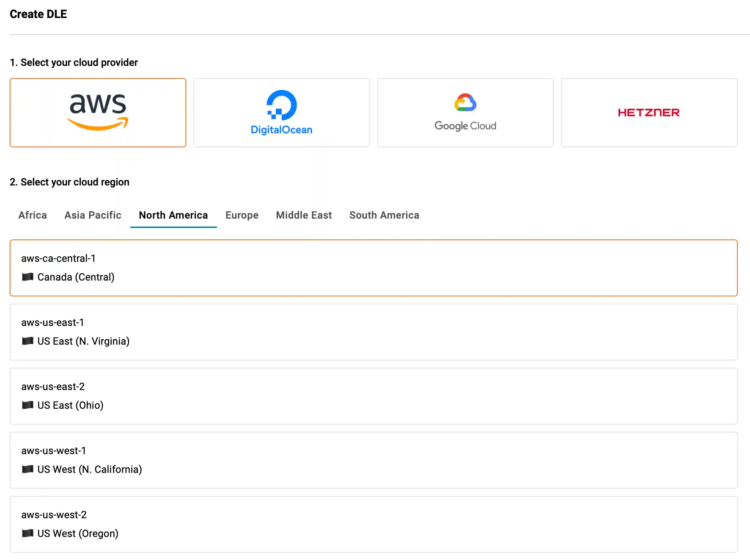Open the South America region list
The width and height of the screenshot is (750, 560).
coord(384,215)
